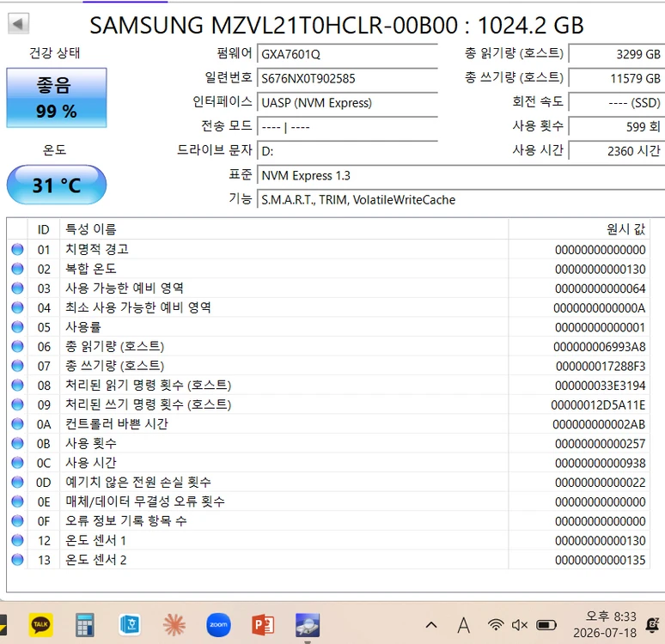Click raw value 0000000000938

[x=600, y=463]
